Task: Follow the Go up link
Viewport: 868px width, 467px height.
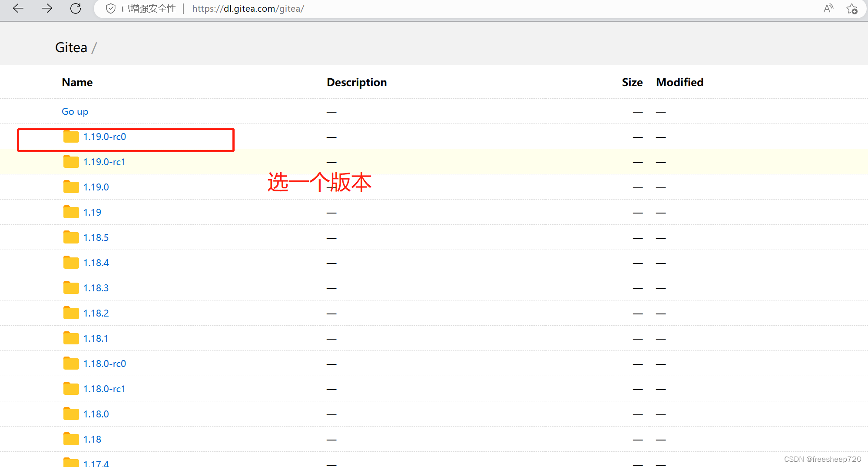Action: [x=75, y=112]
